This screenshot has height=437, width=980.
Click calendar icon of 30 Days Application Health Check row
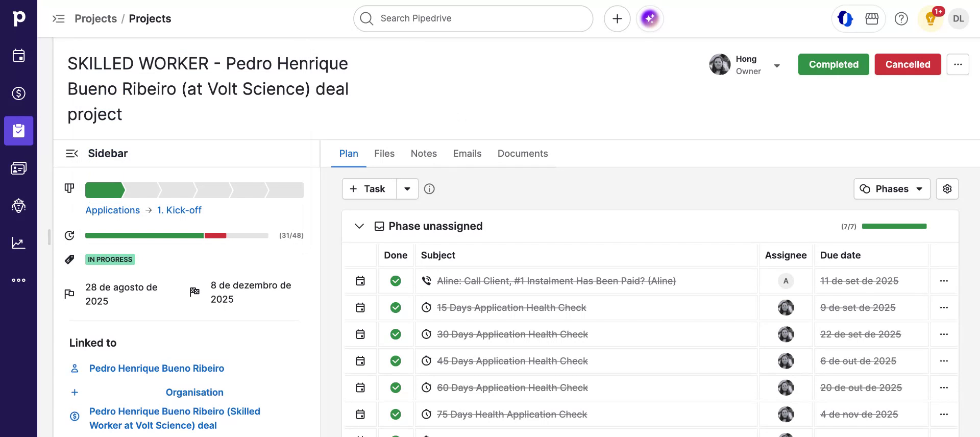pos(360,334)
